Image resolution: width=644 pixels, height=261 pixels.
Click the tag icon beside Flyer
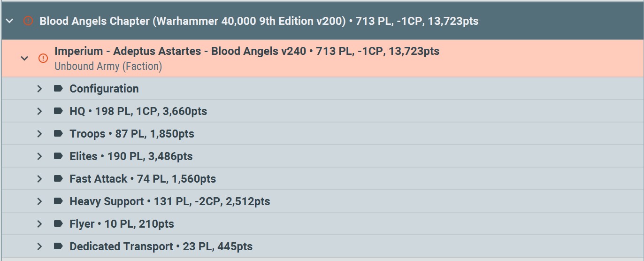(x=58, y=224)
